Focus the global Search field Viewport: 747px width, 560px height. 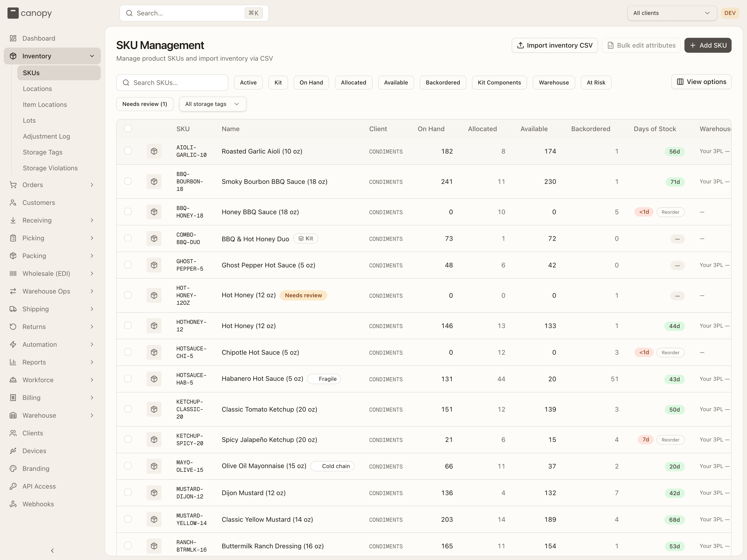point(194,13)
